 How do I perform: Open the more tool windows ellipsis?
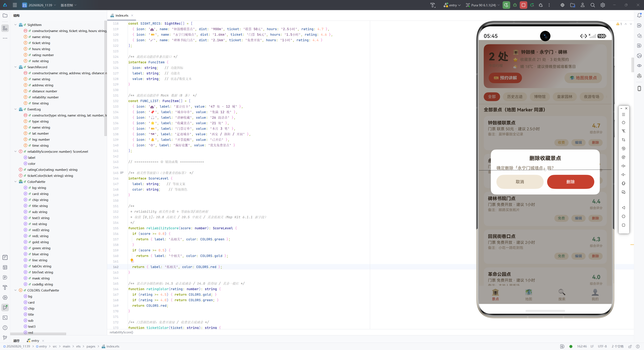pos(5,38)
